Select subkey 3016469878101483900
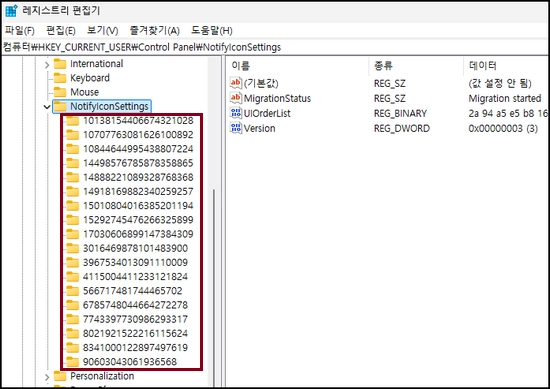The width and height of the screenshot is (550, 389). tap(135, 248)
